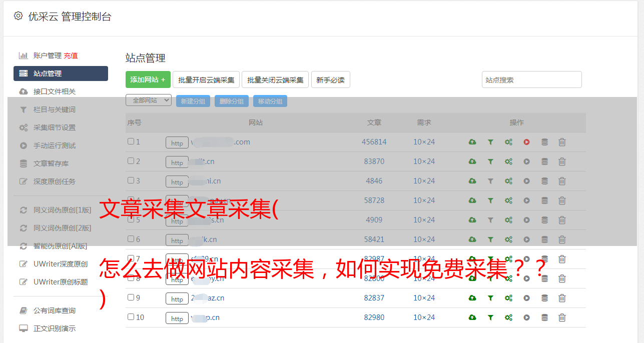Open gears settings icon in row 3

(508, 181)
